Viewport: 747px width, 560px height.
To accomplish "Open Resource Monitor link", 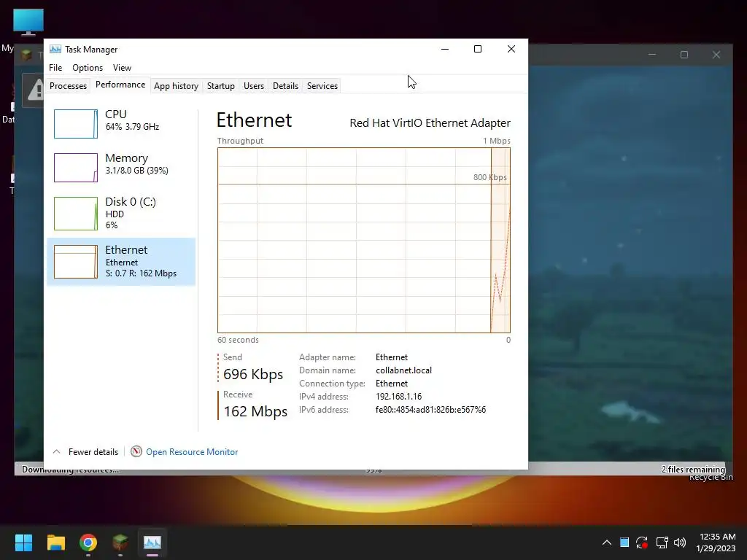I will tap(192, 452).
